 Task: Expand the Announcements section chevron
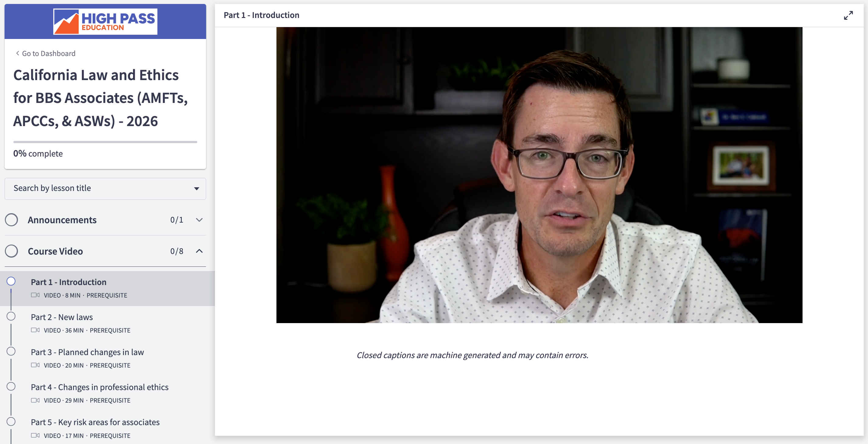coord(199,220)
